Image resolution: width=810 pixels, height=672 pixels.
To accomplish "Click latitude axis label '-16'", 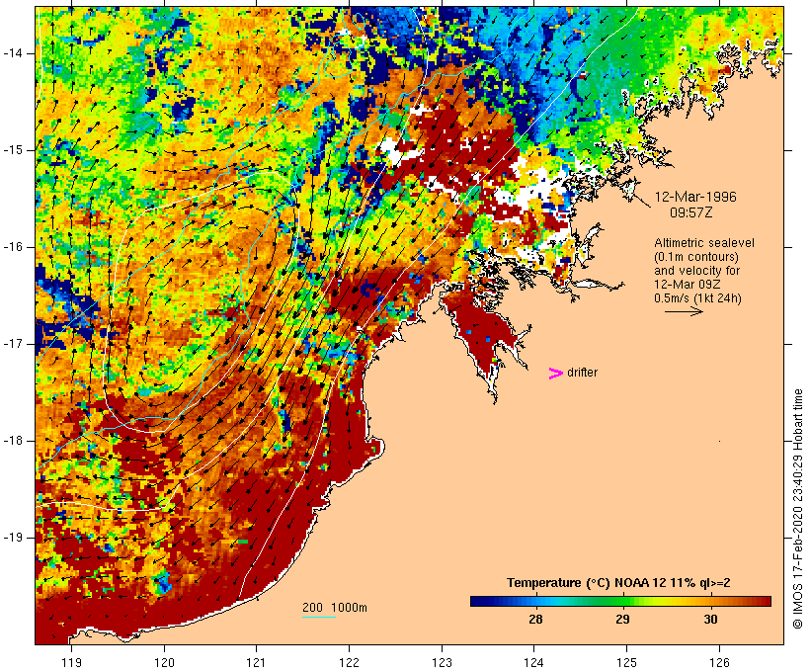I will tap(13, 247).
